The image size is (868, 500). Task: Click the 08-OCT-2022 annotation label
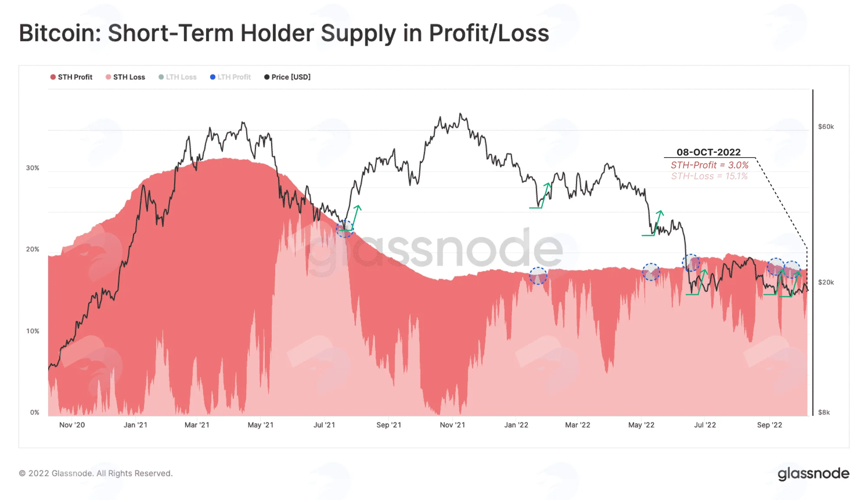pos(708,152)
